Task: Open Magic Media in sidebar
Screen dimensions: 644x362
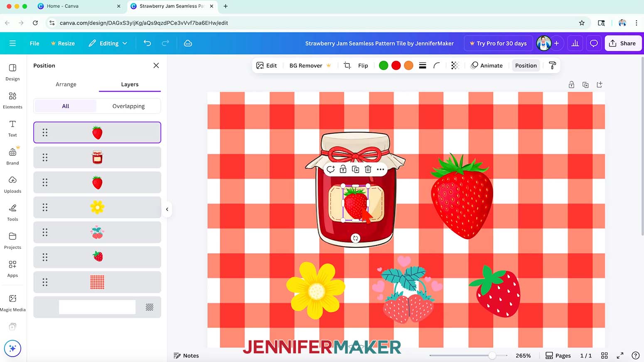Action: [x=12, y=303]
